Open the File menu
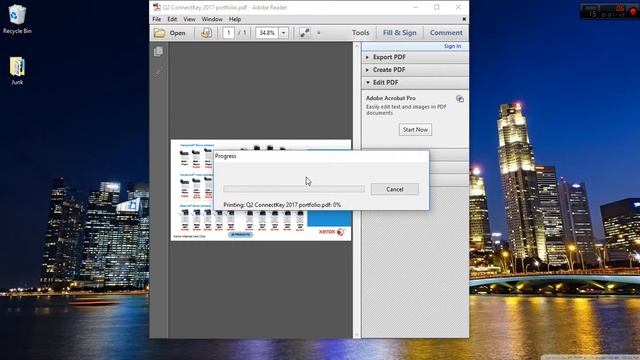640x360 pixels. tap(157, 19)
